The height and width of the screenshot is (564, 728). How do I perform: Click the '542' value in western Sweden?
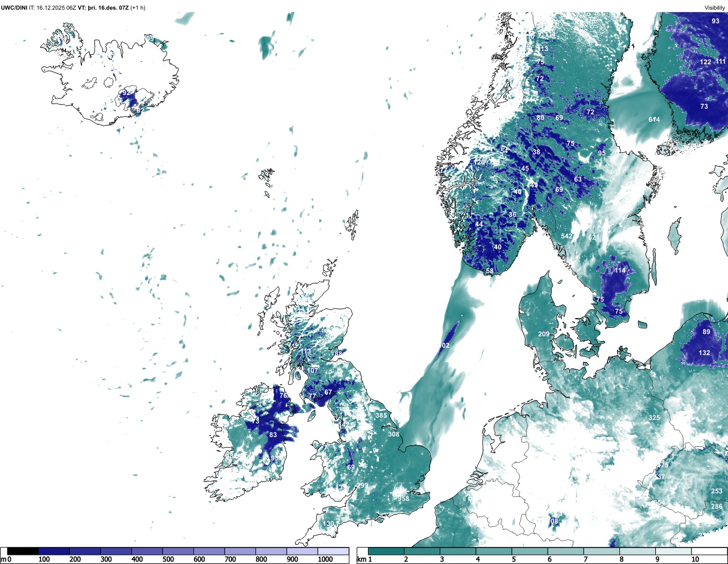point(566,236)
